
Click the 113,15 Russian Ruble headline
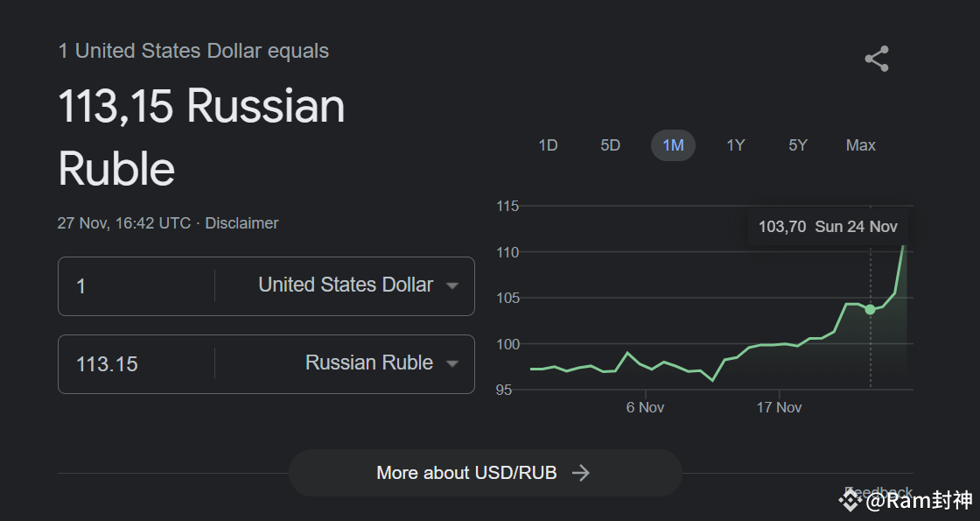pyautogui.click(x=202, y=137)
